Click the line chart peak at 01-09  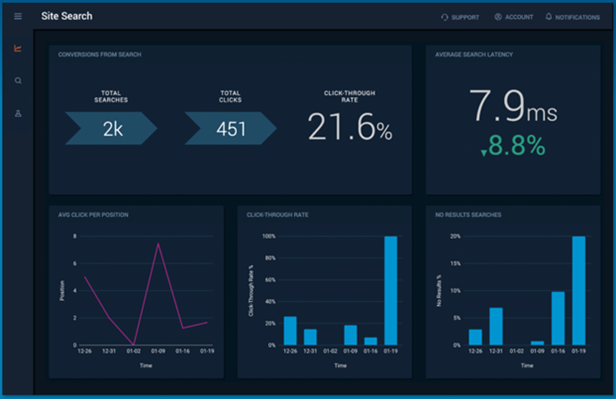(158, 243)
